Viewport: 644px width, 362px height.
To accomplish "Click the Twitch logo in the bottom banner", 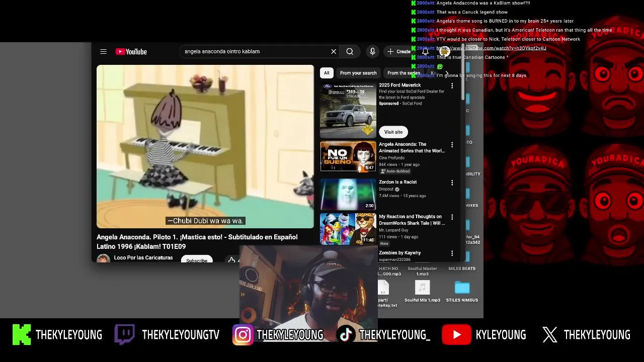I will click(124, 335).
